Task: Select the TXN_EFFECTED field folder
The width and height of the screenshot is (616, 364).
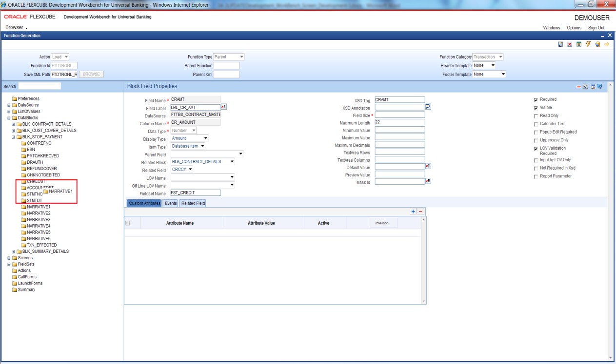Action: click(39, 245)
